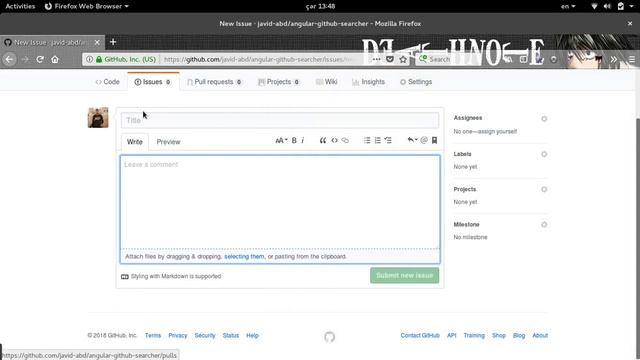Show more toolbar tools chevron
The width and height of the screenshot is (640, 360).
(613, 60)
